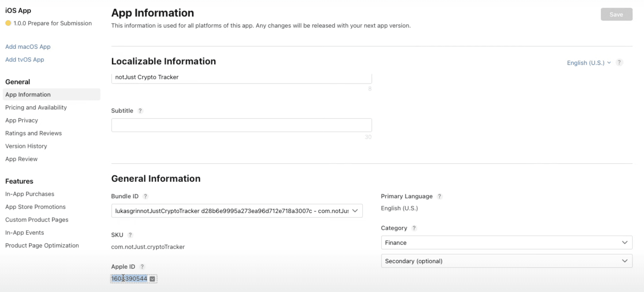Click inside the empty Subtitle field

coord(241,125)
